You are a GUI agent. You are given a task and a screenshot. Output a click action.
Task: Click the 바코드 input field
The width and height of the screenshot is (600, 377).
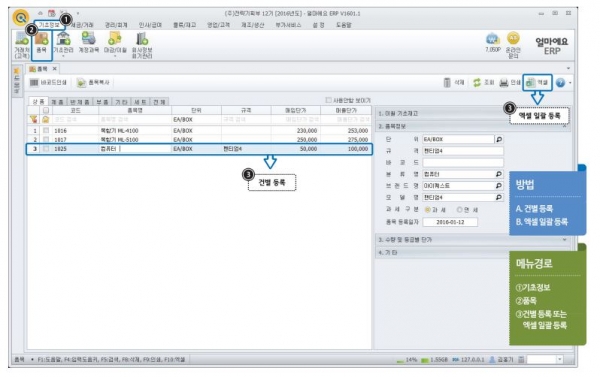463,162
